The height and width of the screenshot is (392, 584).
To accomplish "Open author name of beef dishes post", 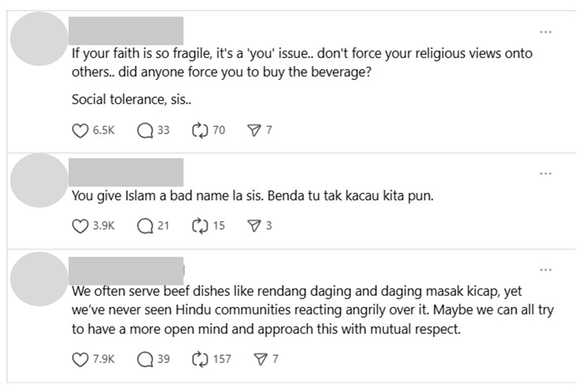I will [126, 271].
